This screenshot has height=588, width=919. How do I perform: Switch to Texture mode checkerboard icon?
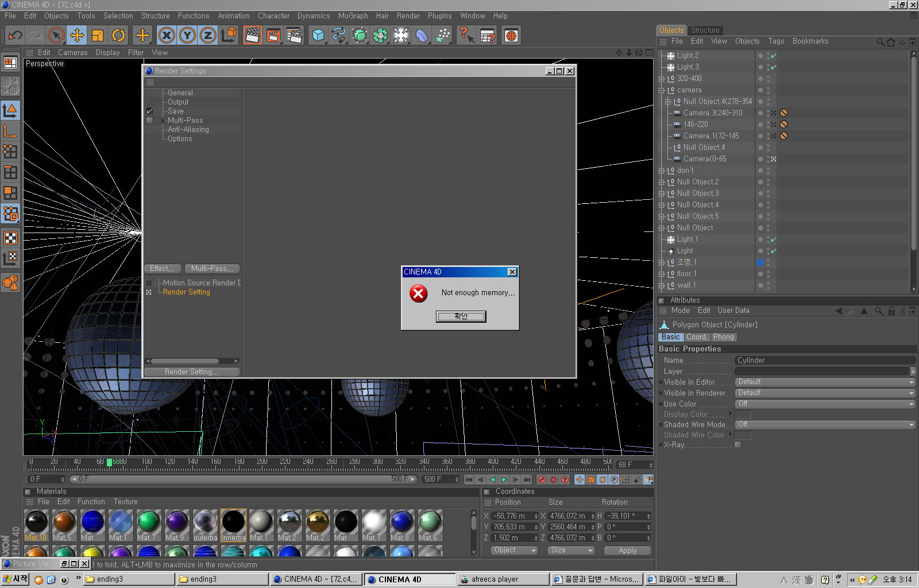pos(10,238)
